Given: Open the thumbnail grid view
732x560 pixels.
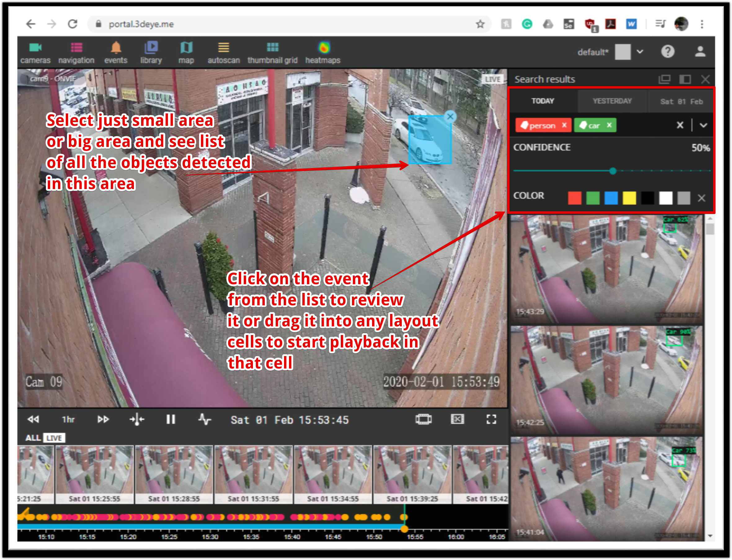Looking at the screenshot, I should (x=272, y=53).
